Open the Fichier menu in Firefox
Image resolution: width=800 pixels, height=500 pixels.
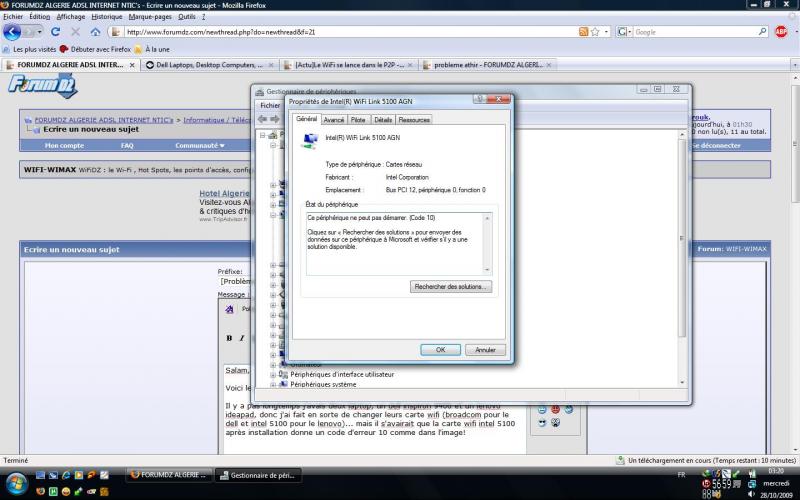[x=13, y=17]
